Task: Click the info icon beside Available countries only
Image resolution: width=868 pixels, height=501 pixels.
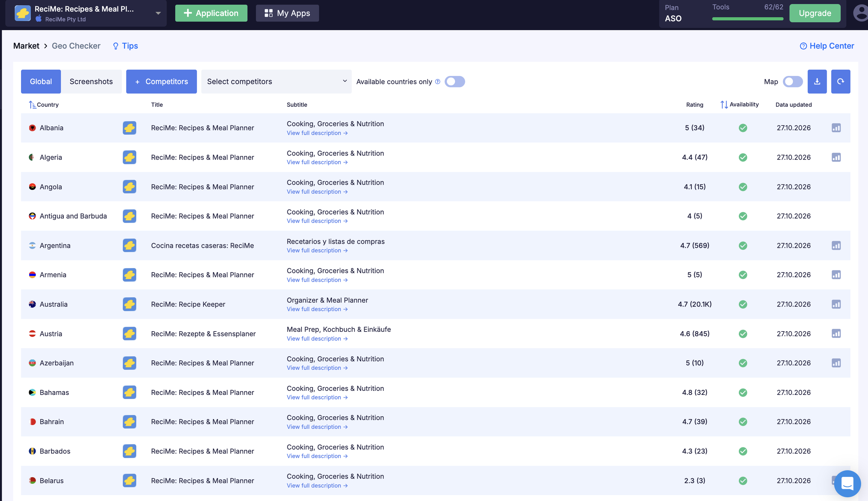Action: coord(437,82)
